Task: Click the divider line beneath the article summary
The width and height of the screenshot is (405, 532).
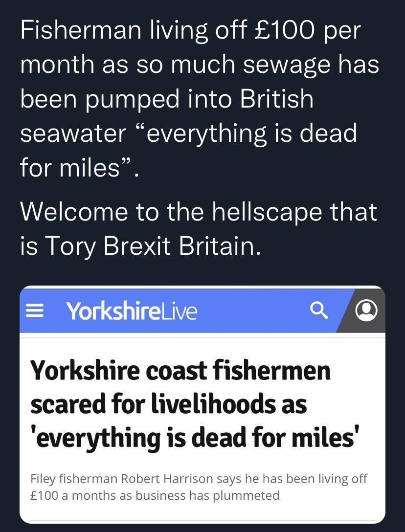Action: click(202, 520)
